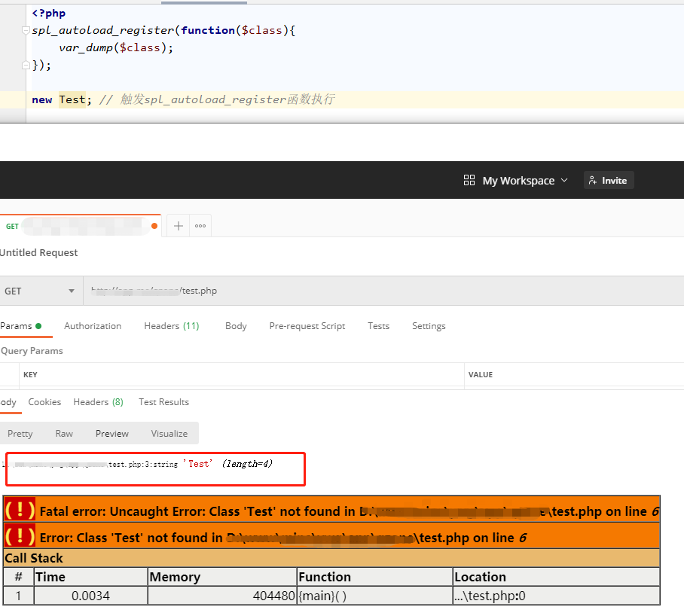Click the red Fatal error exclamation icon
Screen dimensions: 684x616
(20, 511)
